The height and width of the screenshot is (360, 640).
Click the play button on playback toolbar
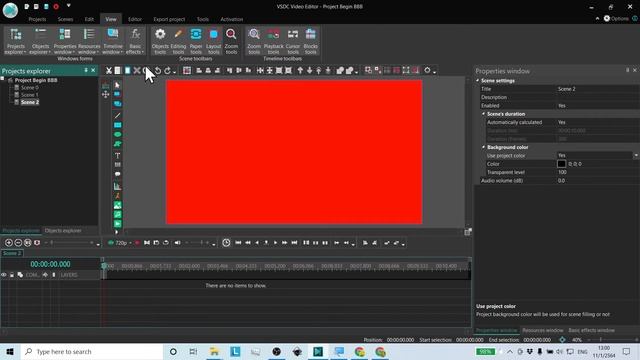click(276, 243)
